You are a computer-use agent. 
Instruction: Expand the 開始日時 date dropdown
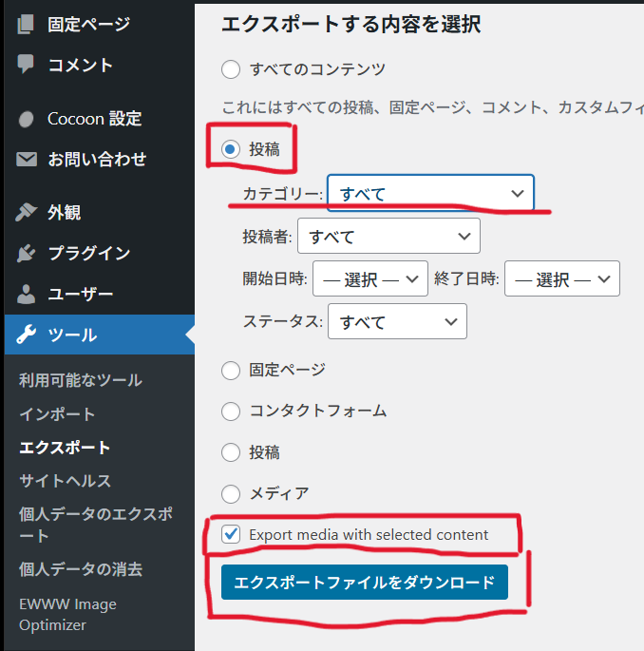[x=369, y=279]
